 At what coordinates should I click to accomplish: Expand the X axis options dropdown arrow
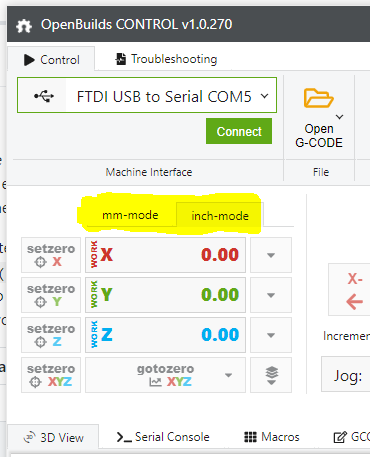point(271,255)
